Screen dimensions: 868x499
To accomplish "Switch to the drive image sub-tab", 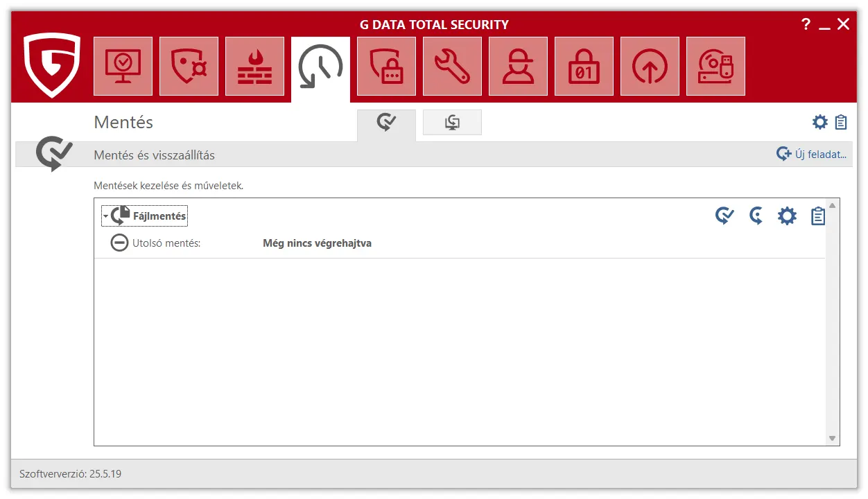I will [x=452, y=123].
